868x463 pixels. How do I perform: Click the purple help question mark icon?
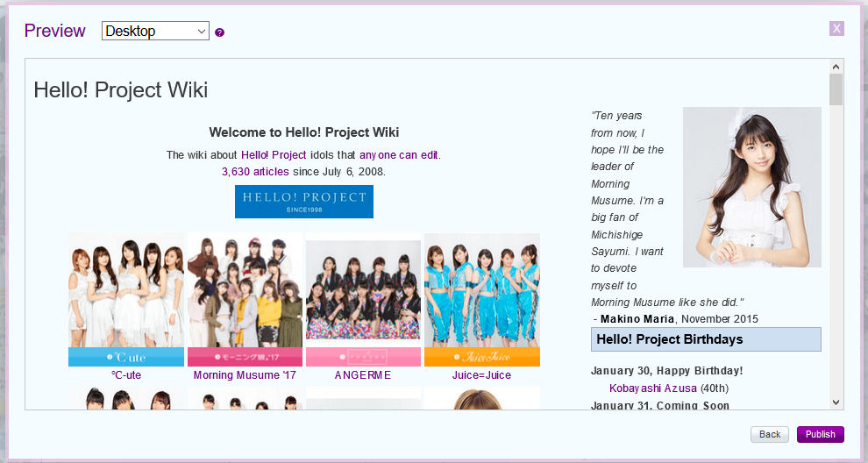tap(220, 32)
